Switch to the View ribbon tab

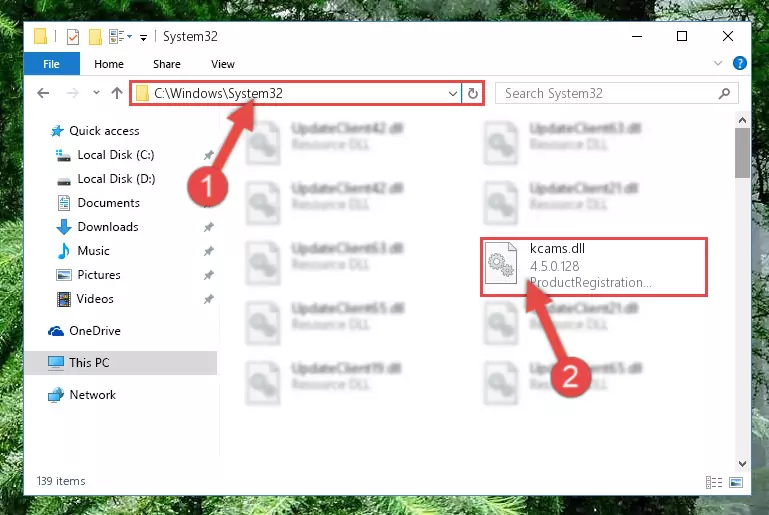[223, 64]
